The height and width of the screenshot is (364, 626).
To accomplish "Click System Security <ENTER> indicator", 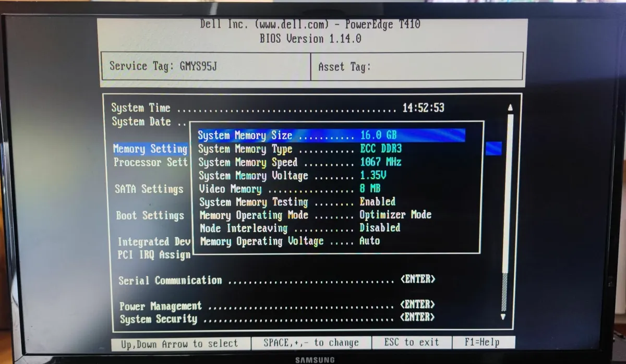I will (x=418, y=317).
